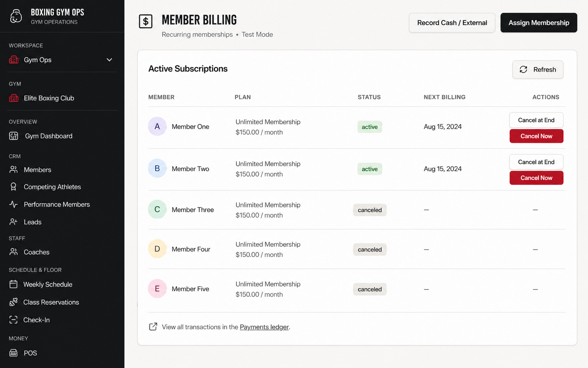Open Performance Members section
Image resolution: width=588 pixels, height=368 pixels.
pyautogui.click(x=57, y=204)
